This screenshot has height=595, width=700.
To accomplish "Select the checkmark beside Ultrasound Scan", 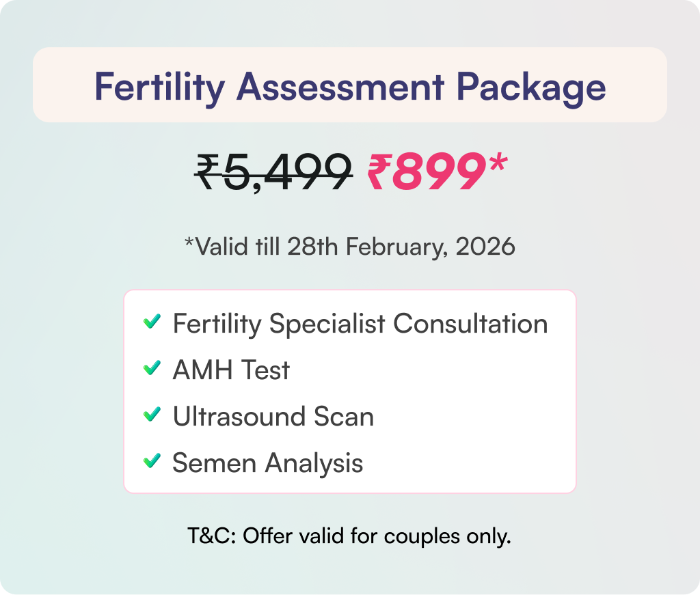I will pyautogui.click(x=152, y=415).
